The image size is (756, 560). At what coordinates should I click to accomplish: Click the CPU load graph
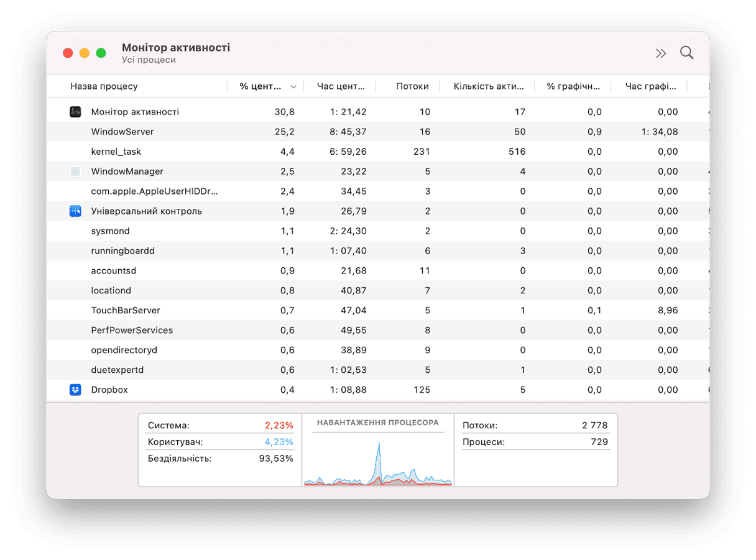(378, 461)
